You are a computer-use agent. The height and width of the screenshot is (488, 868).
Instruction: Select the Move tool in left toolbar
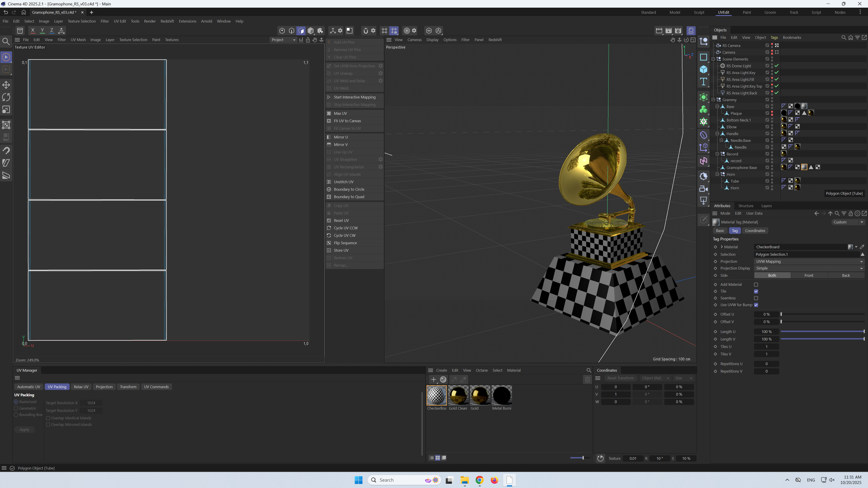click(x=6, y=85)
